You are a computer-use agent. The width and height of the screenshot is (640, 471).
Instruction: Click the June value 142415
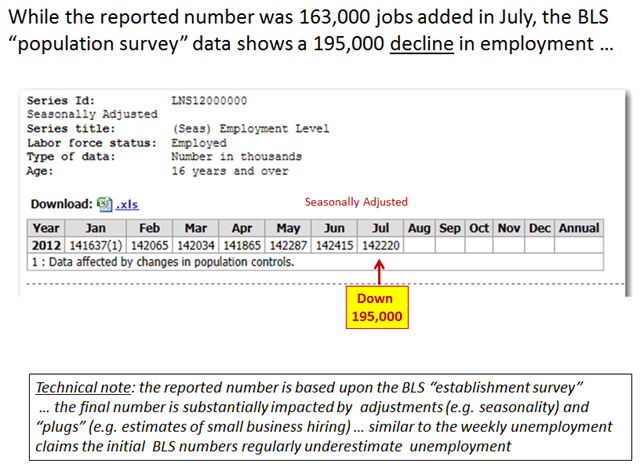point(334,245)
